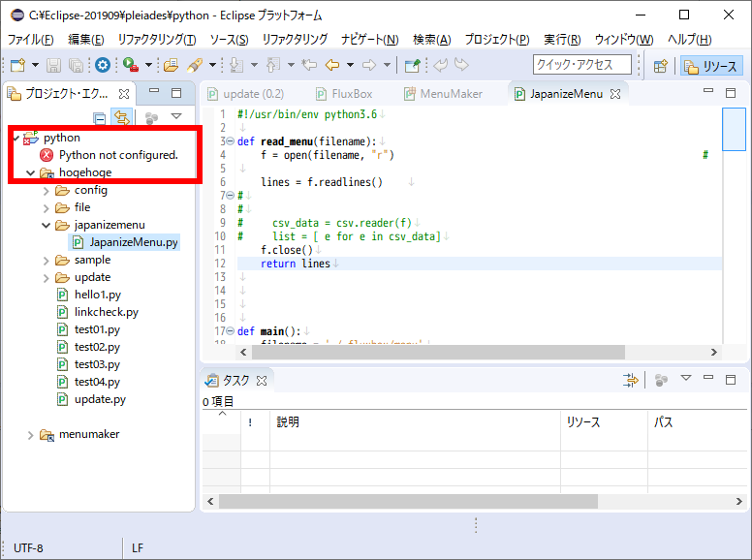Image resolution: width=752 pixels, height=560 pixels.
Task: Open the タスク view menu triangle
Action: (686, 378)
